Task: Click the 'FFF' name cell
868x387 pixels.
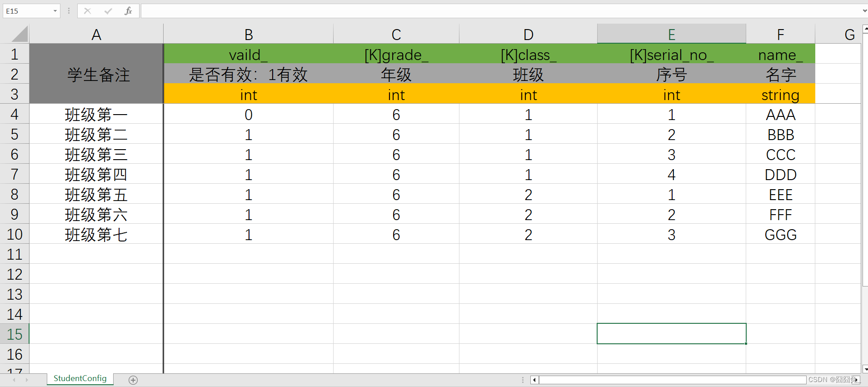Action: pyautogui.click(x=780, y=214)
